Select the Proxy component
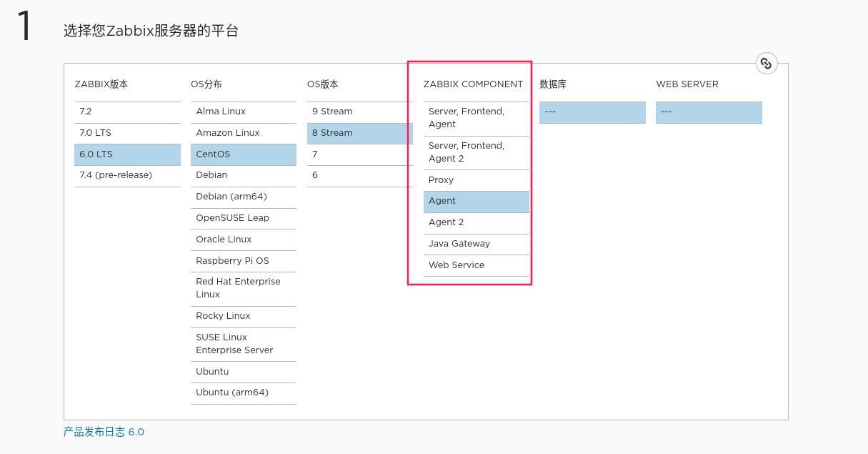Screen dimensions: 868x454 tap(477, 181)
